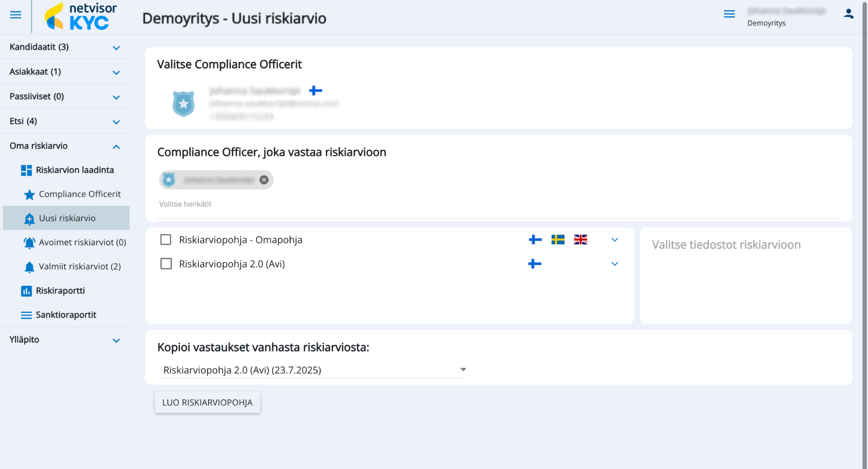Click Finnish flag on Riskiarviopohja 2.0 (Avi)

coord(535,264)
